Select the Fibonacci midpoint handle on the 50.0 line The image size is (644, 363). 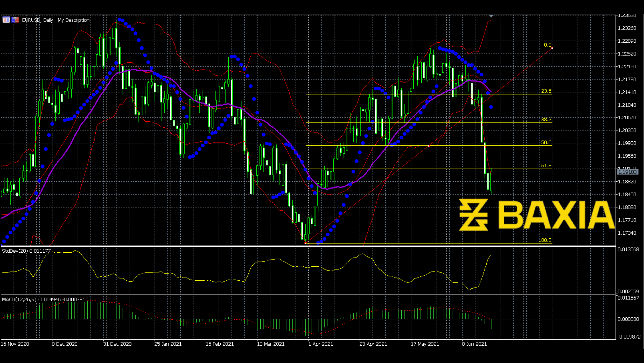coord(429,146)
